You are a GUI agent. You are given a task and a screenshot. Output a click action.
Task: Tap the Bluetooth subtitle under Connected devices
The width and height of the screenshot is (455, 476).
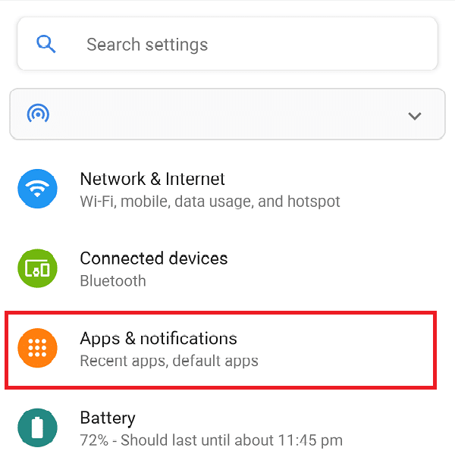point(113,280)
